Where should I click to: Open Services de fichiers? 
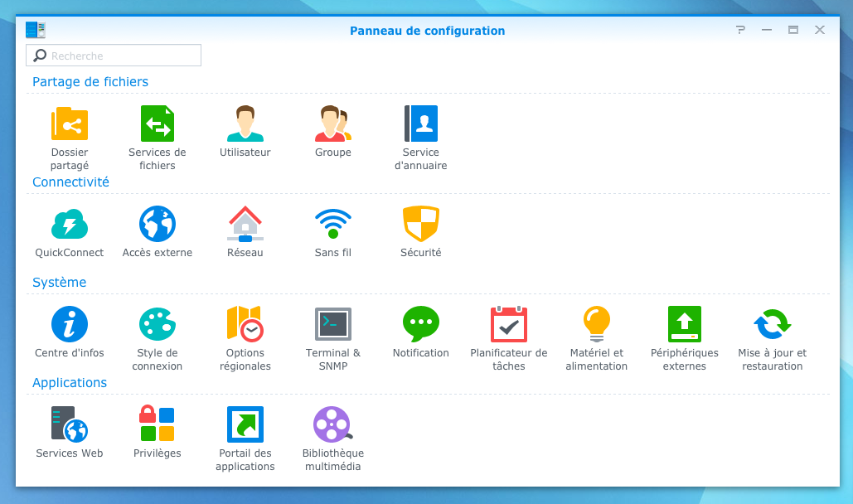coord(158,124)
